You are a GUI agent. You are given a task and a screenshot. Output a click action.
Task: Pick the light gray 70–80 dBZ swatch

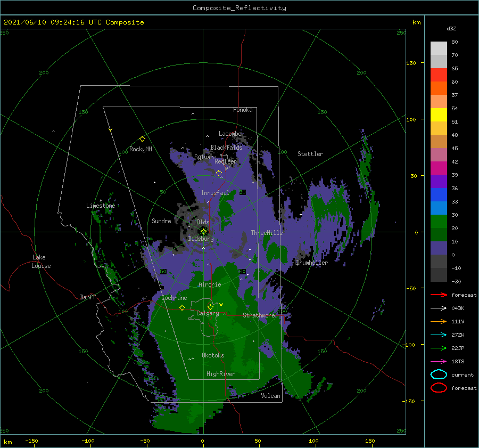pyautogui.click(x=439, y=48)
